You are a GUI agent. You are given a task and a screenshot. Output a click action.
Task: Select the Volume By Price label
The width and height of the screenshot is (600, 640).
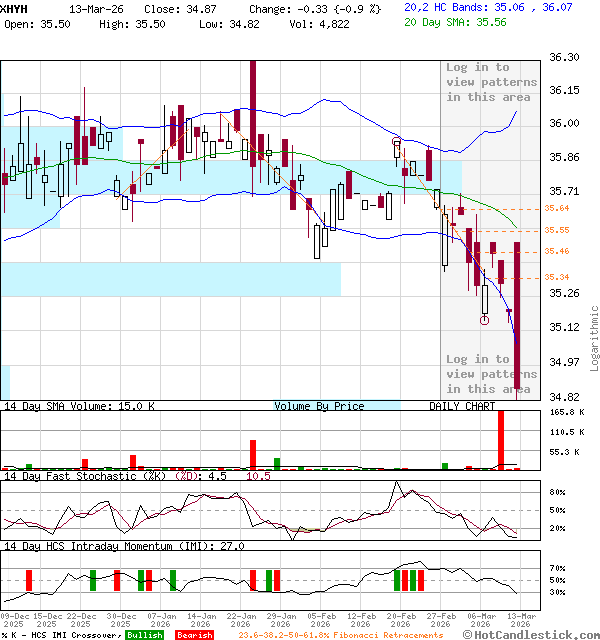click(x=319, y=407)
